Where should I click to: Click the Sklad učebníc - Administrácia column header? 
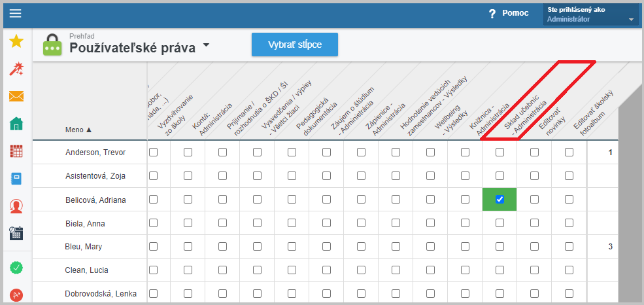pyautogui.click(x=520, y=117)
